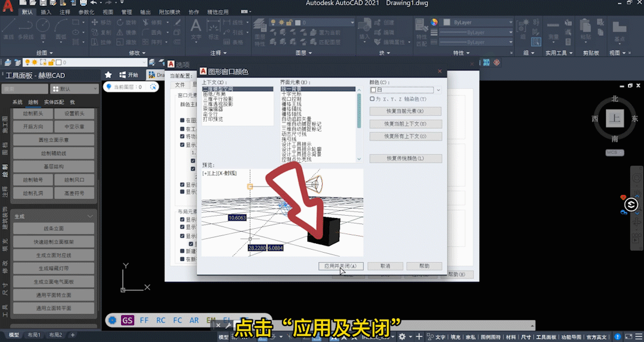Click 帮助 in the color dialog

pyautogui.click(x=425, y=266)
